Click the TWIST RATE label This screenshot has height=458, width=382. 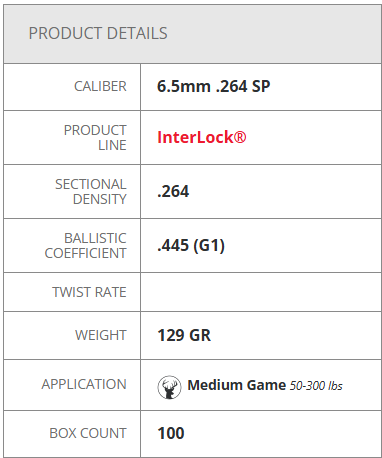89,292
